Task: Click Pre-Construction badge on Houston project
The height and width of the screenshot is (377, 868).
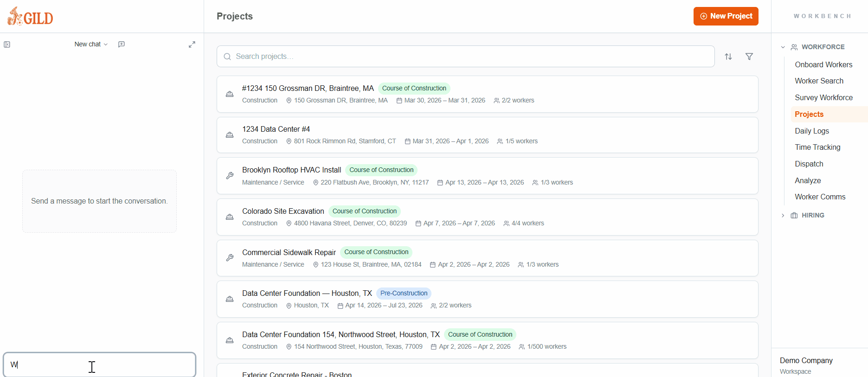Action: click(x=404, y=294)
